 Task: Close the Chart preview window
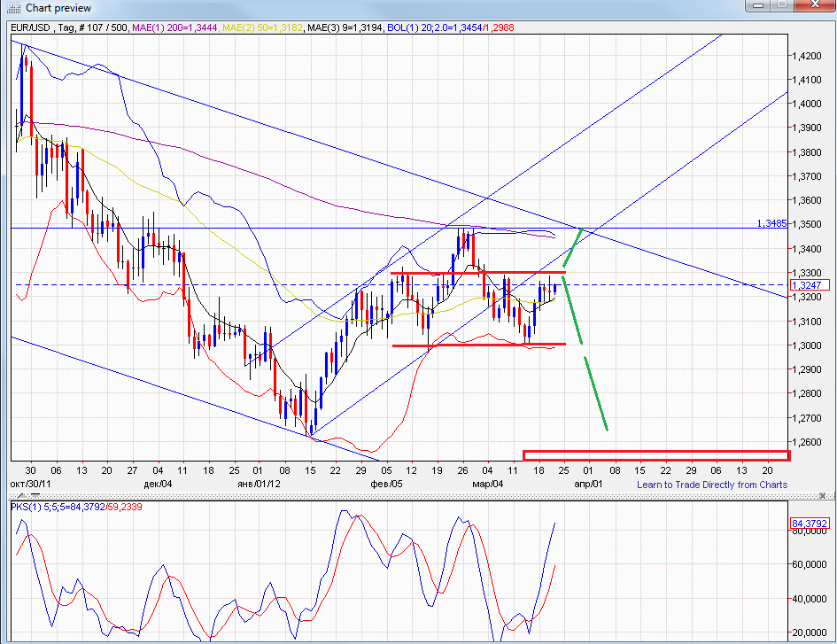(x=815, y=4)
